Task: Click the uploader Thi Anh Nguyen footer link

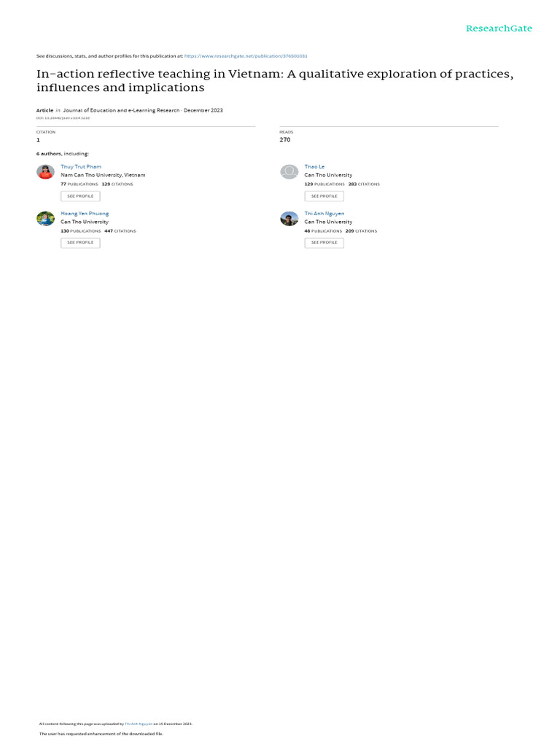Action: pyautogui.click(x=139, y=724)
